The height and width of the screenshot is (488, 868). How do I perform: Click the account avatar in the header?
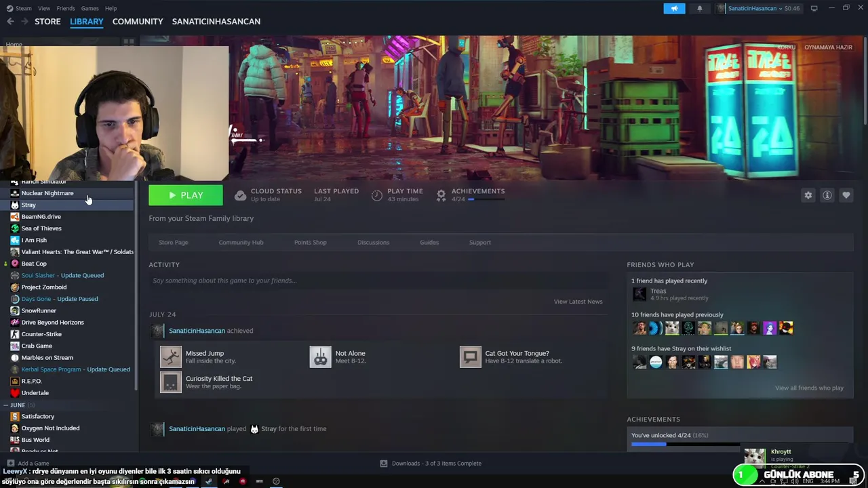tap(721, 8)
